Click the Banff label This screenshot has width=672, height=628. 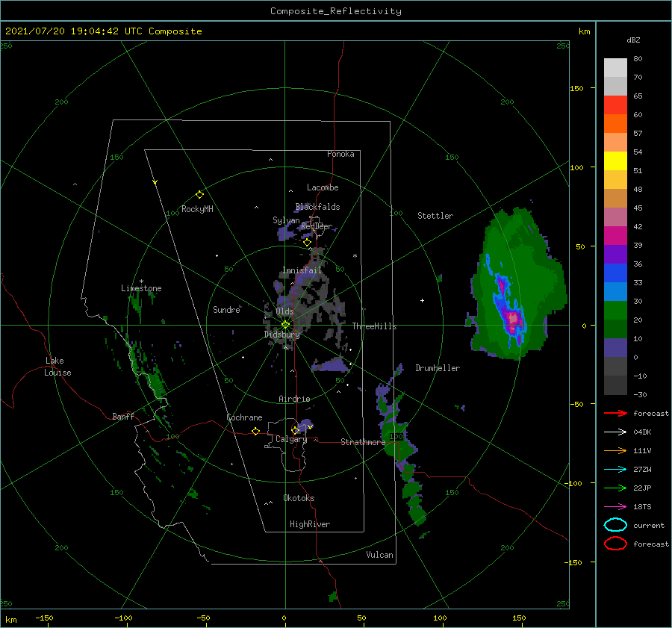pyautogui.click(x=123, y=416)
